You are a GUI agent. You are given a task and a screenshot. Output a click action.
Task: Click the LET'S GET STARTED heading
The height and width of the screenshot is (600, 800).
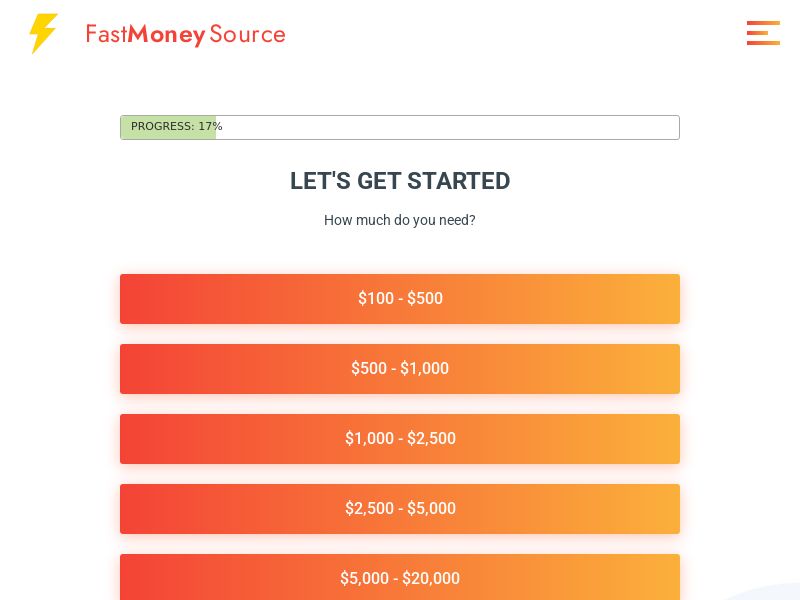(x=400, y=181)
